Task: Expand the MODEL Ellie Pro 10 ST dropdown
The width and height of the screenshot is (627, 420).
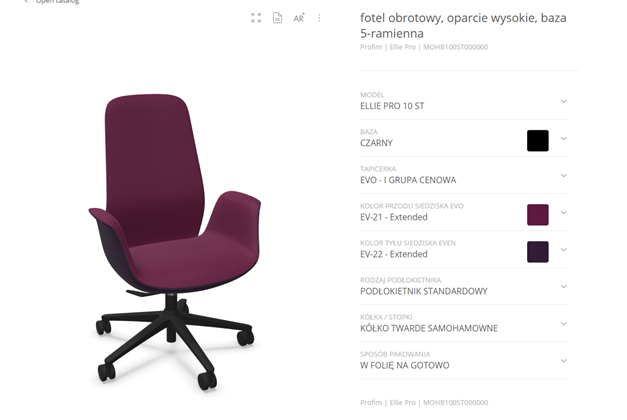Action: [x=464, y=101]
